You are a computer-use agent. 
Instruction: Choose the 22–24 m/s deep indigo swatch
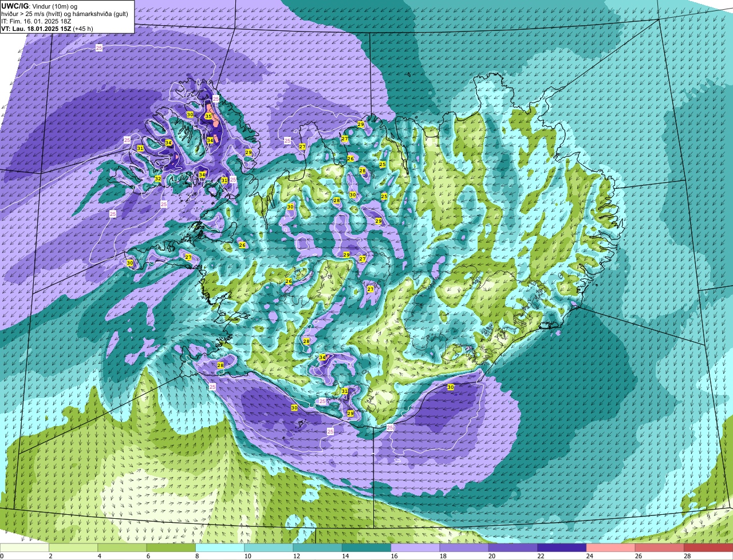pos(562,547)
